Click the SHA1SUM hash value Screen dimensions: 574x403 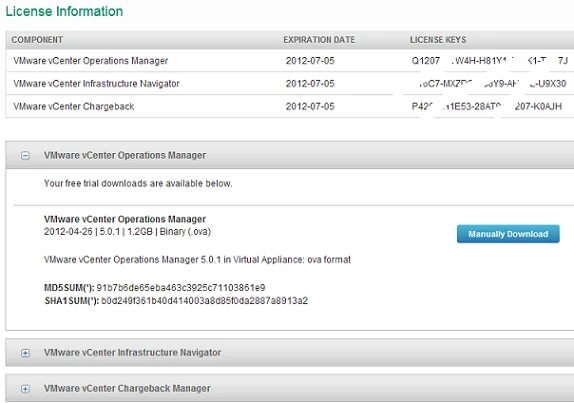(x=205, y=301)
